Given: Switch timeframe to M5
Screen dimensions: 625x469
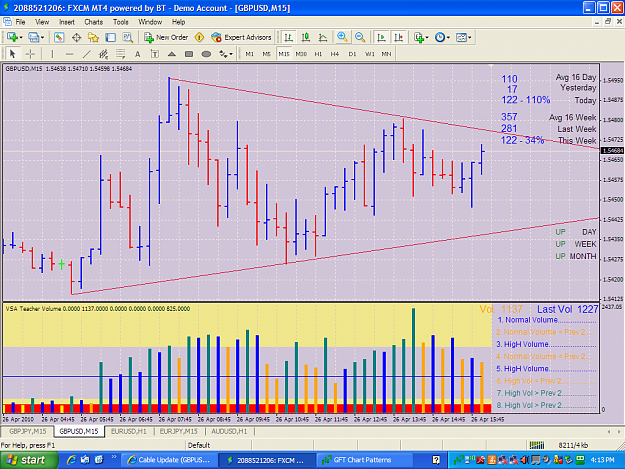Looking at the screenshot, I should [x=267, y=54].
